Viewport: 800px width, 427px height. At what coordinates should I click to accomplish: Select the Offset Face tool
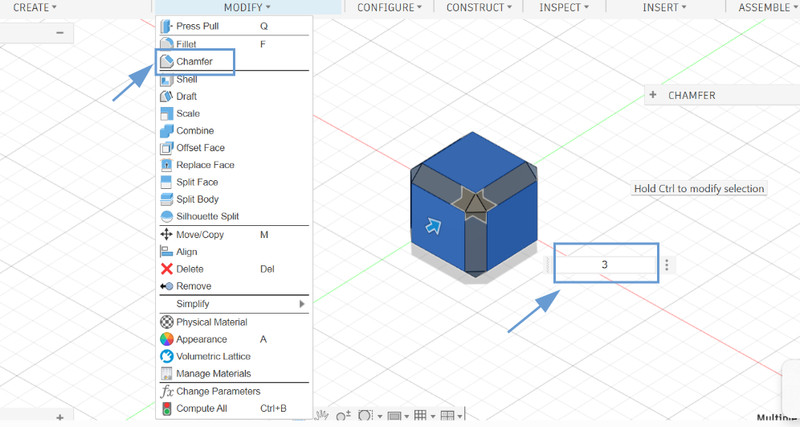tap(234, 148)
